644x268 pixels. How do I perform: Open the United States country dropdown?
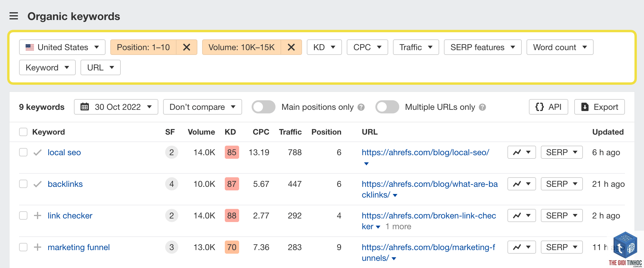(x=62, y=47)
